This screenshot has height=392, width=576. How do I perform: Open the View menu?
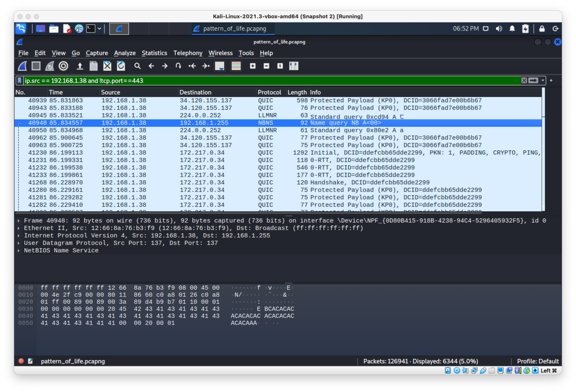pos(58,53)
